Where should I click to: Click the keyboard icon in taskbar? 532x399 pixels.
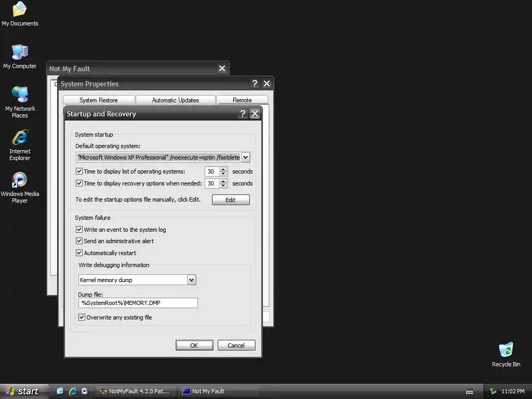(x=470, y=392)
